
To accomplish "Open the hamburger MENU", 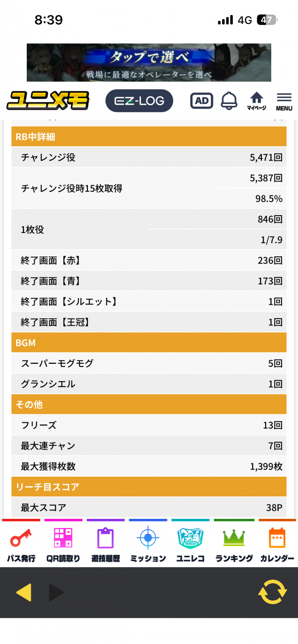I will (284, 101).
